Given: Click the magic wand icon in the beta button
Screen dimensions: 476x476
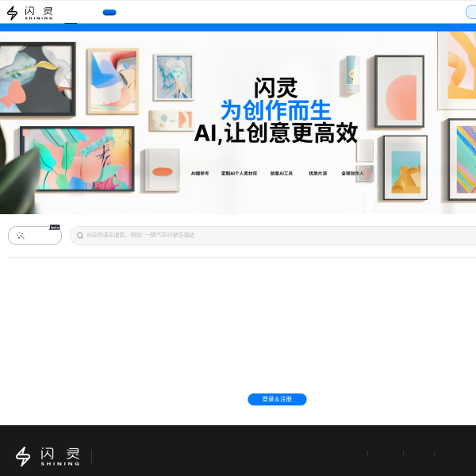Looking at the screenshot, I should (x=21, y=236).
